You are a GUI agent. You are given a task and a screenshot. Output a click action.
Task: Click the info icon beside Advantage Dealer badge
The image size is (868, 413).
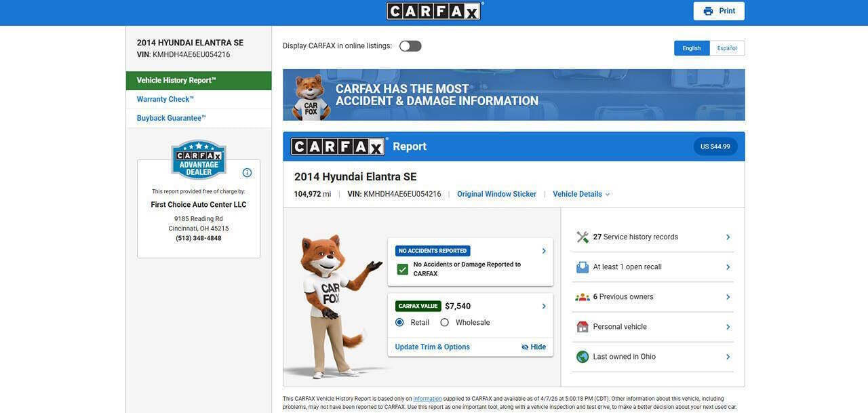pyautogui.click(x=247, y=173)
